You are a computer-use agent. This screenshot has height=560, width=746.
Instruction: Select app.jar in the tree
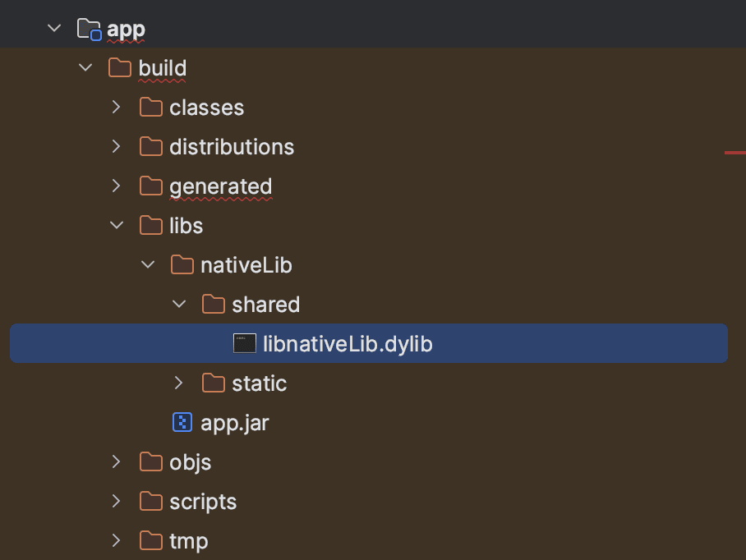click(234, 423)
